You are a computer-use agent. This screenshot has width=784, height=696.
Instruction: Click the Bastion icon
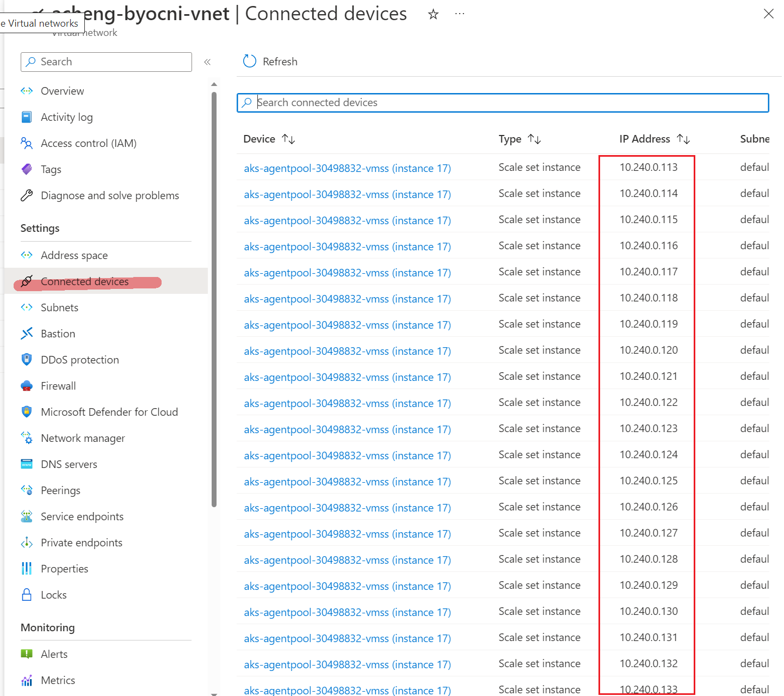pos(27,334)
